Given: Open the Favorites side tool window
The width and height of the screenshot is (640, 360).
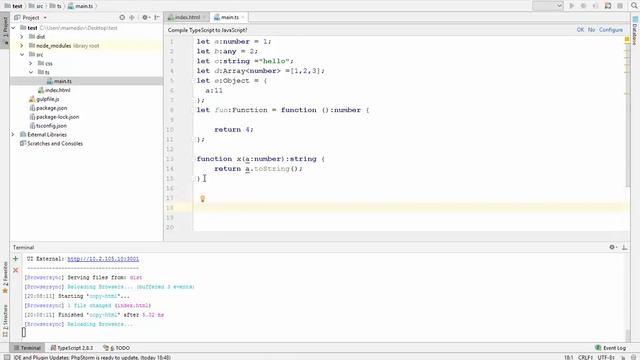Looking at the screenshot, I should (x=5, y=278).
